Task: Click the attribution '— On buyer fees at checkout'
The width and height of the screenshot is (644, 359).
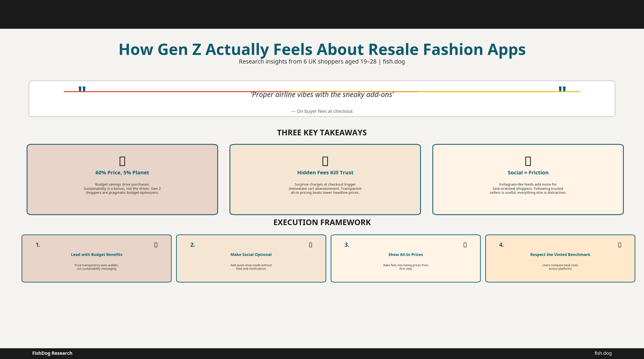Action: pyautogui.click(x=322, y=111)
